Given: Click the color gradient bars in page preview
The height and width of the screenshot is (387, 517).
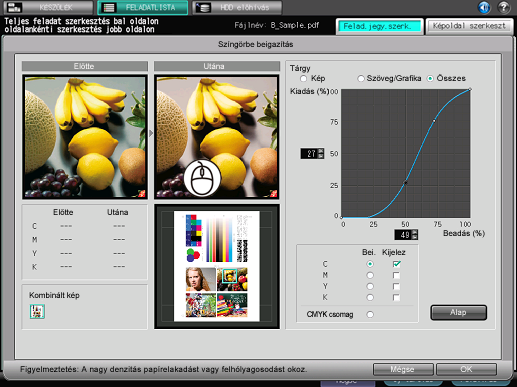Looking at the screenshot, I should 219,239.
